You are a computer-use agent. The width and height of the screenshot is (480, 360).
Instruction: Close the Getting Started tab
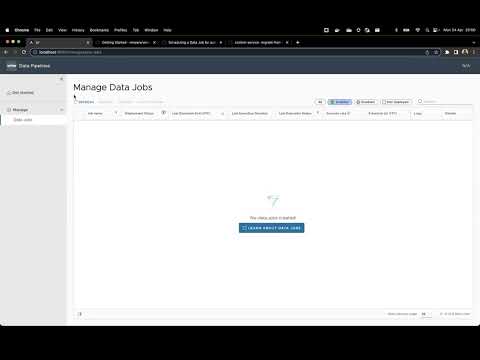point(154,43)
